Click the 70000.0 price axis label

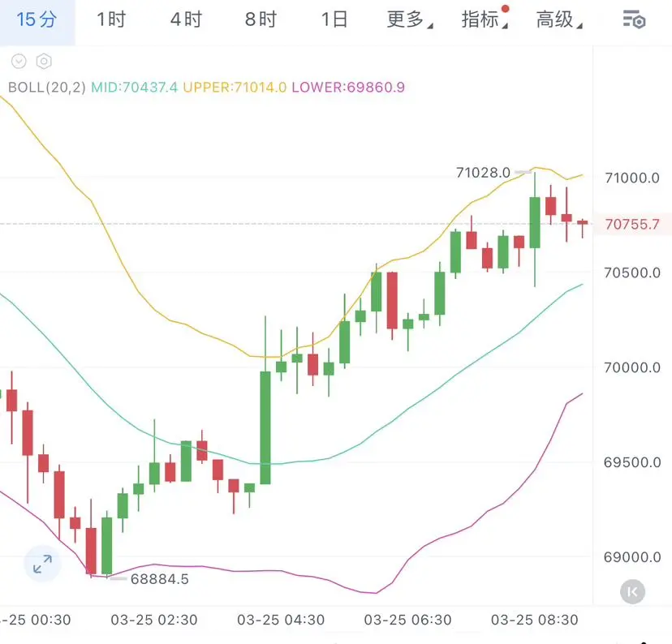pyautogui.click(x=632, y=367)
